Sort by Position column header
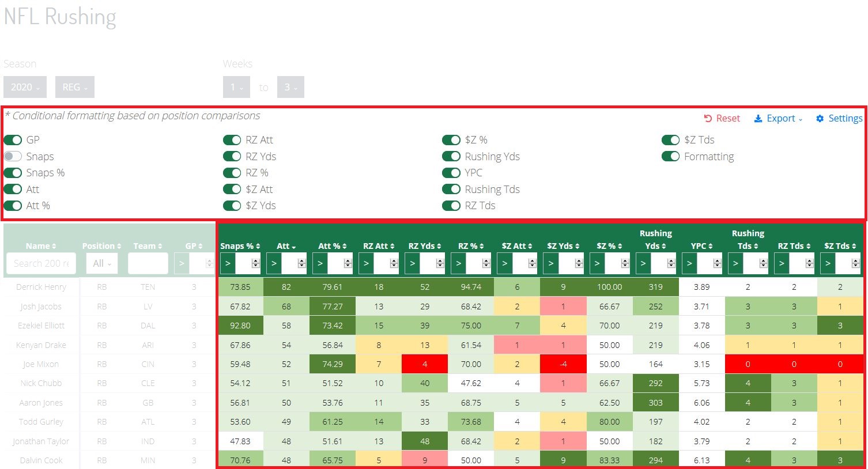The image size is (868, 469). point(101,246)
